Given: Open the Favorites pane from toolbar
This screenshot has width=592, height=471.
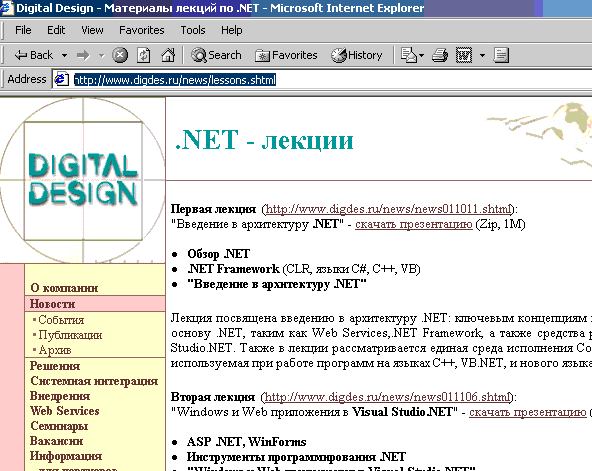Looking at the screenshot, I should click(286, 55).
